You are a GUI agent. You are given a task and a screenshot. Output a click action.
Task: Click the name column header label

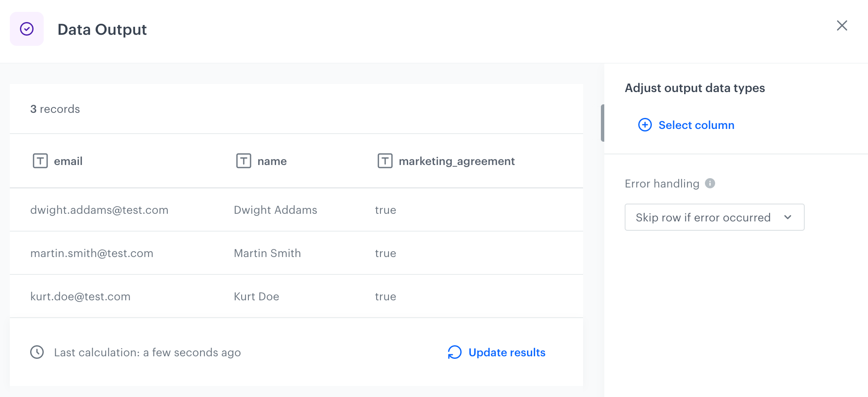tap(272, 161)
